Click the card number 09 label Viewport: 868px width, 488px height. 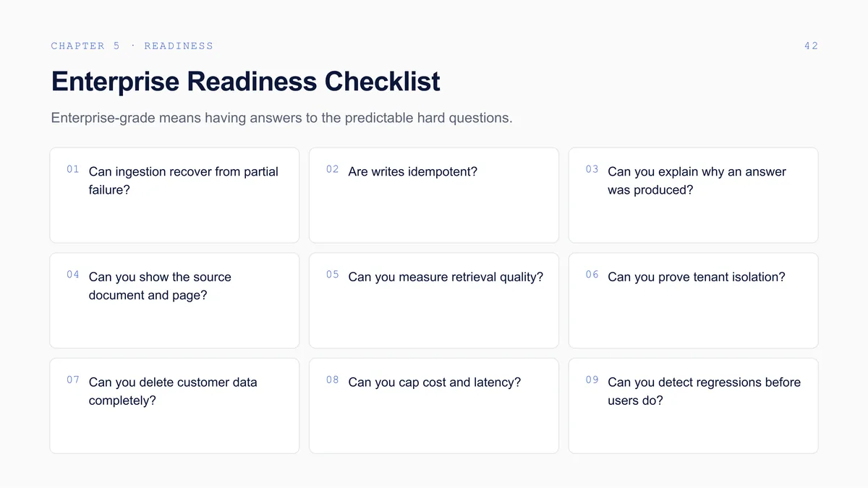(x=592, y=380)
